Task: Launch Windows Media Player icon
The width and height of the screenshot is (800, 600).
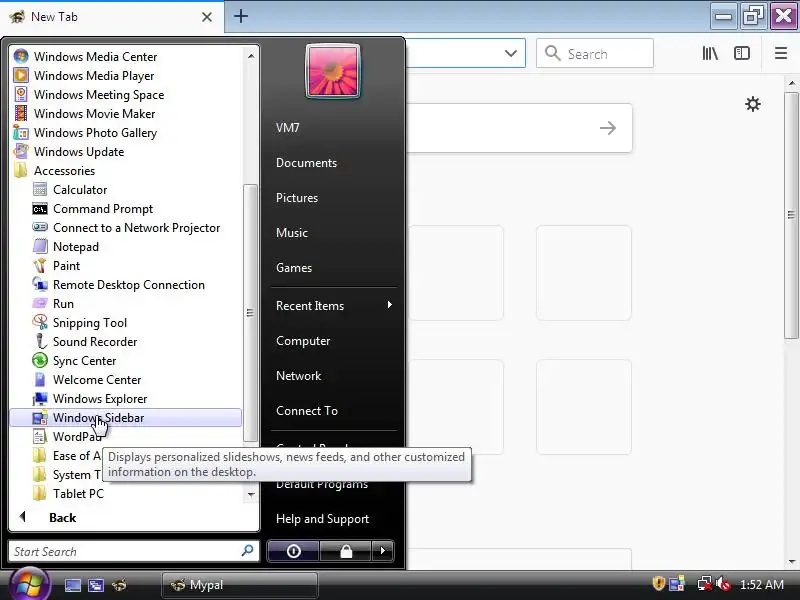Action: coord(21,76)
